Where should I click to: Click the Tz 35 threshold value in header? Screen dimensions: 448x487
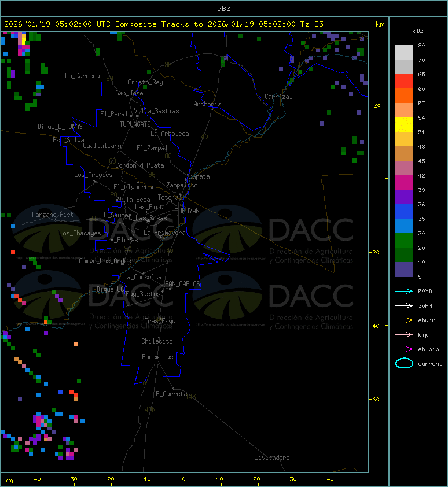[x=312, y=24]
